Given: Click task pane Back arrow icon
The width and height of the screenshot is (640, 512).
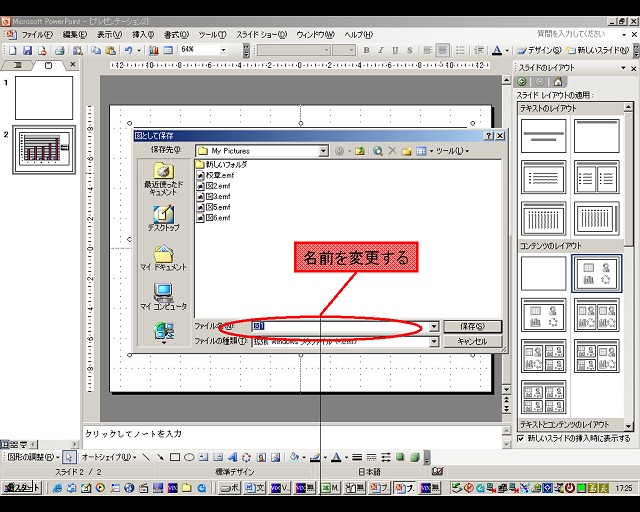Looking at the screenshot, I should coord(522,82).
